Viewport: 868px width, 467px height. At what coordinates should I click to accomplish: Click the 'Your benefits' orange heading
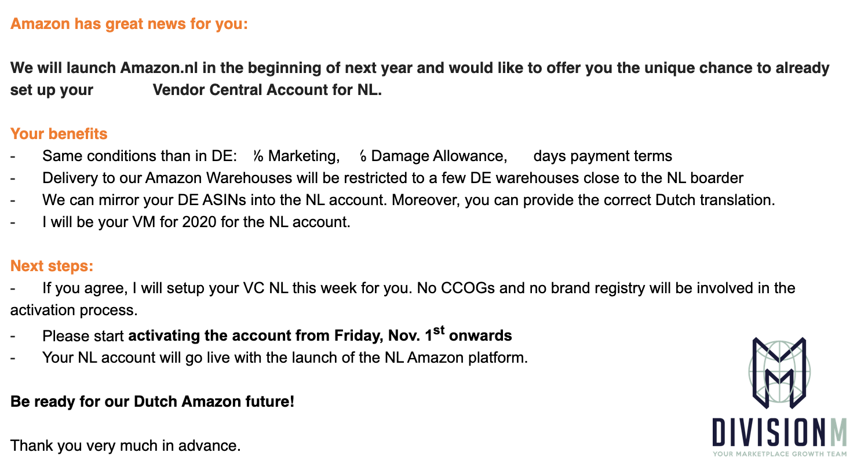pyautogui.click(x=59, y=134)
